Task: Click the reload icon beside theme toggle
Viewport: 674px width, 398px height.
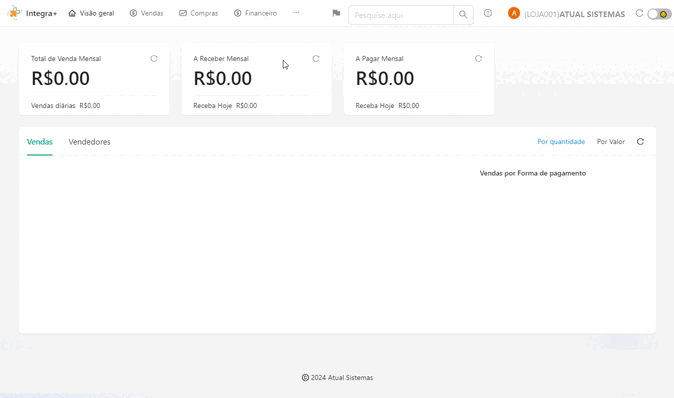Action: pos(639,13)
